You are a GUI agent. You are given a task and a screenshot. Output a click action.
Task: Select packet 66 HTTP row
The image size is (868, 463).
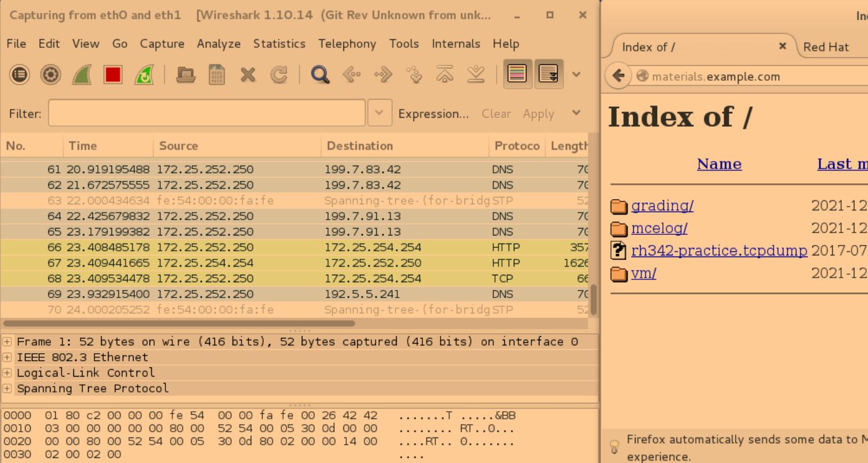(294, 247)
